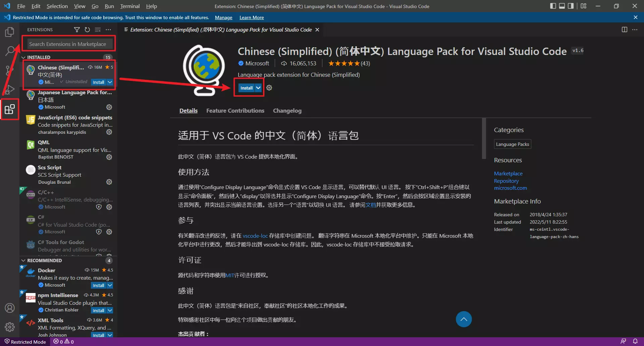Open the Search view in activity bar
This screenshot has height=346, width=644.
point(10,51)
